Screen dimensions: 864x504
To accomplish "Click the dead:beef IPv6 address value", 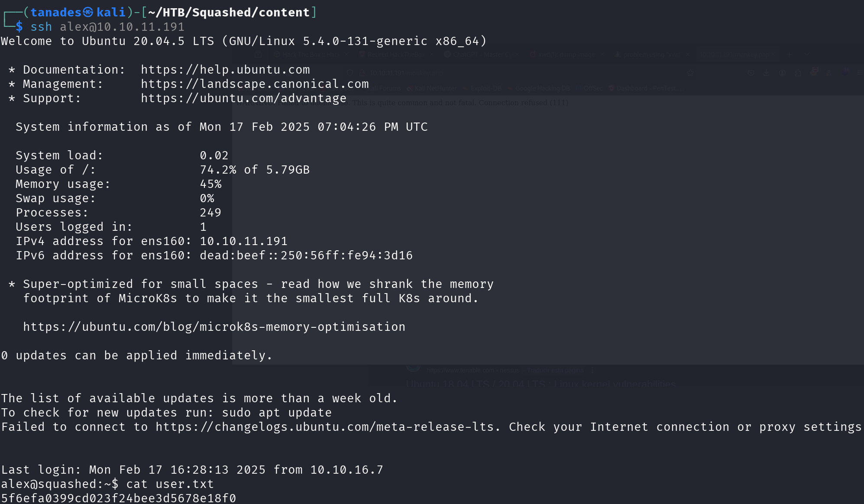I will pos(306,255).
